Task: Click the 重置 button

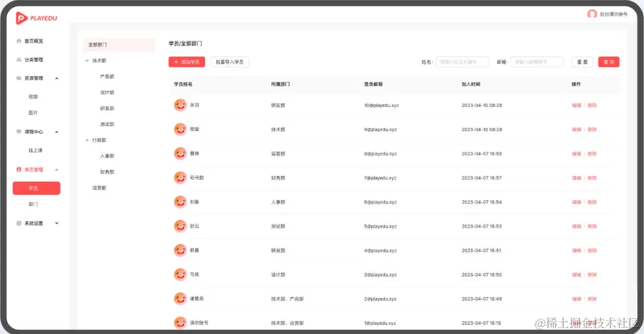Action: pos(582,62)
